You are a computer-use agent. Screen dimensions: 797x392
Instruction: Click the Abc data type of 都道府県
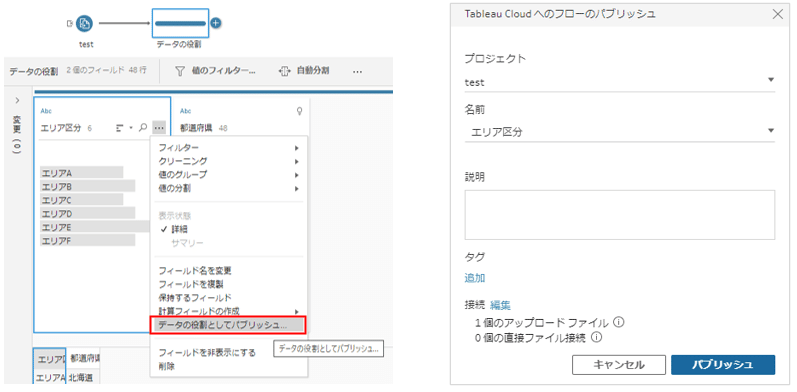coord(186,111)
